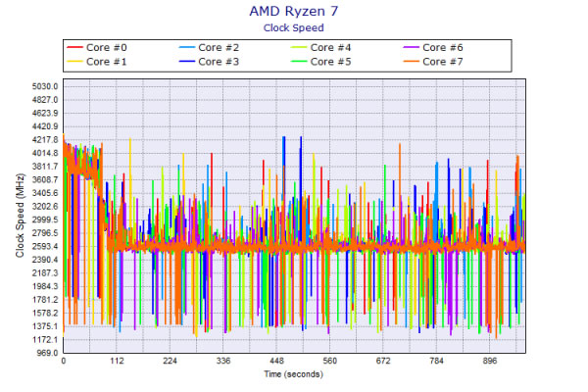The width and height of the screenshot is (588, 392).
Task: Click the Core #3 legend label
Action: tap(219, 62)
